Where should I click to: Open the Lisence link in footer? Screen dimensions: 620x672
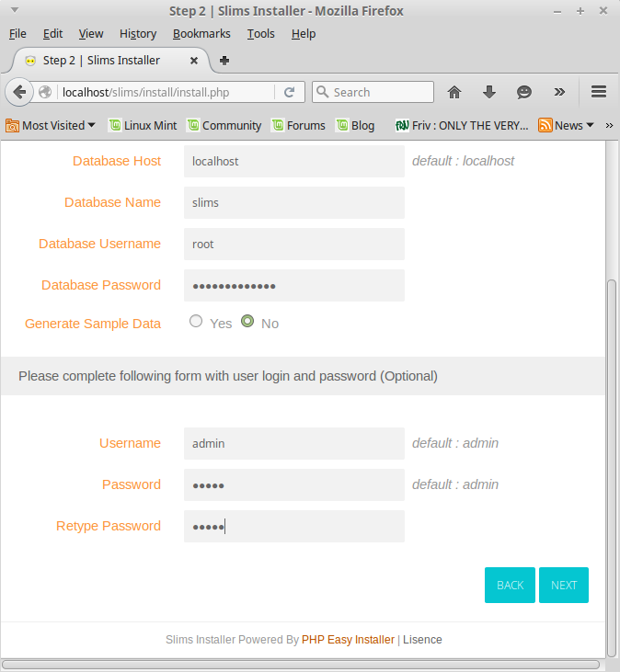[422, 640]
